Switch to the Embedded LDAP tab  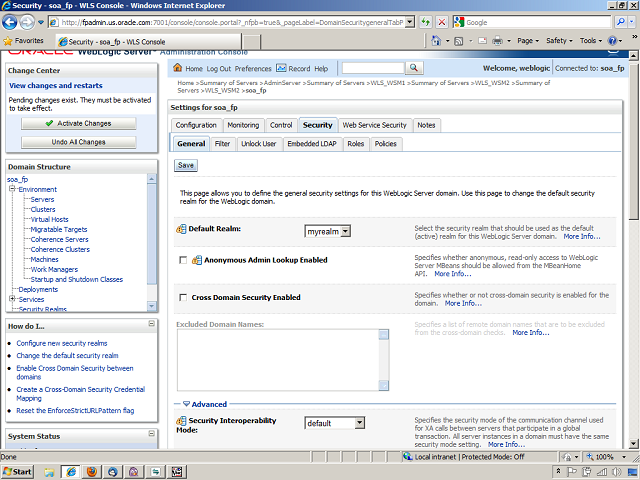click(x=311, y=144)
